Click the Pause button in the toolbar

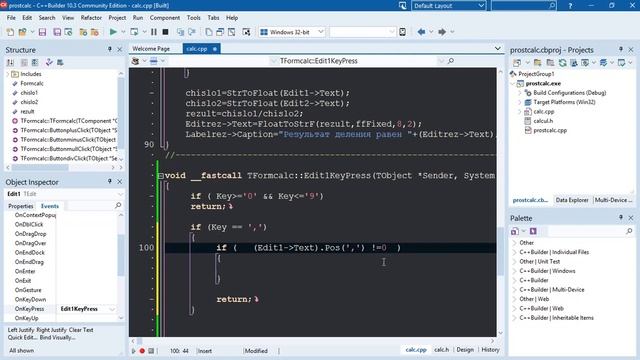click(x=154, y=32)
